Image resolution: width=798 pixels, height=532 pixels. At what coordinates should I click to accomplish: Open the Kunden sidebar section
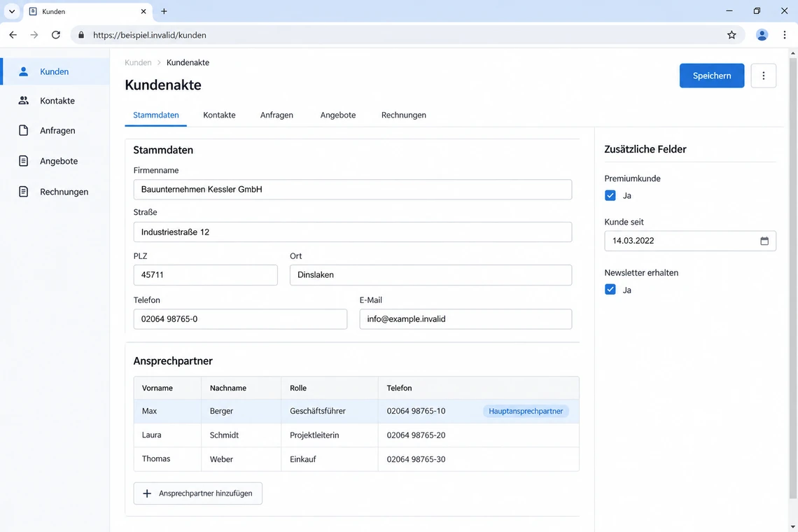point(55,71)
